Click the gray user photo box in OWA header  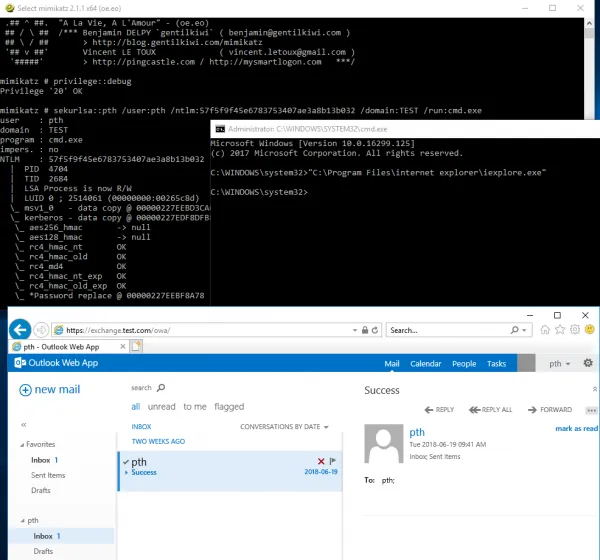526,363
